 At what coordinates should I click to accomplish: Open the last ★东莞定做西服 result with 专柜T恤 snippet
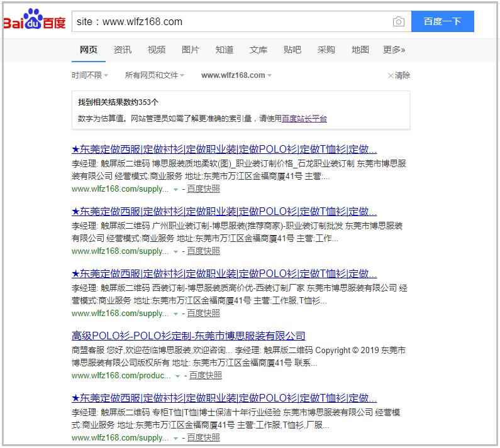224,398
